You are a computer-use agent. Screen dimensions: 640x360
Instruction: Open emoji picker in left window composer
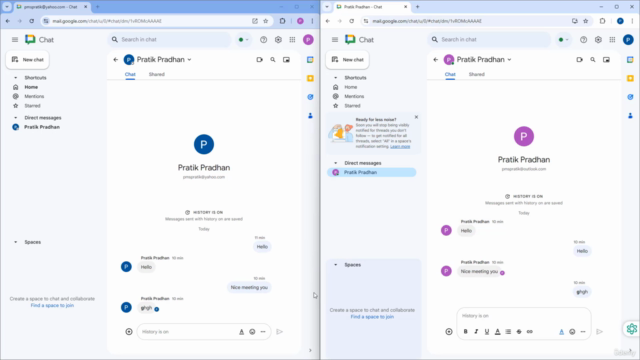(252, 332)
